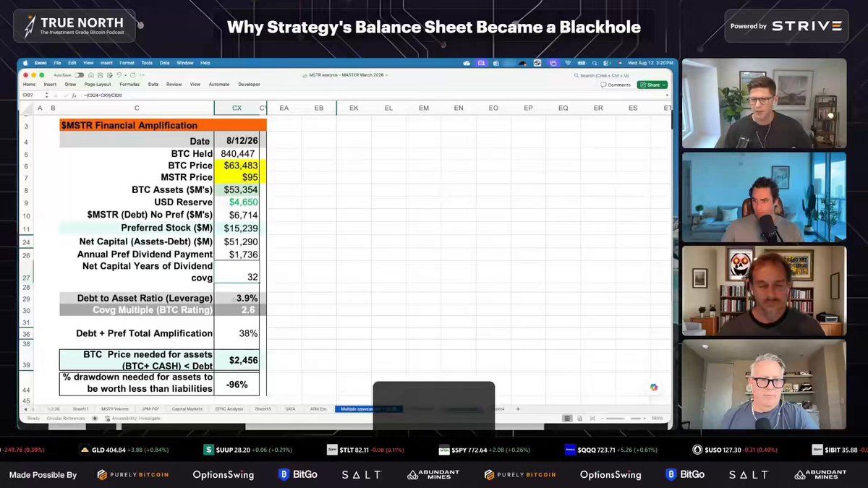This screenshot has width=868, height=488.
Task: Toggle the AutoSave switch in Excel
Action: pos(80,75)
